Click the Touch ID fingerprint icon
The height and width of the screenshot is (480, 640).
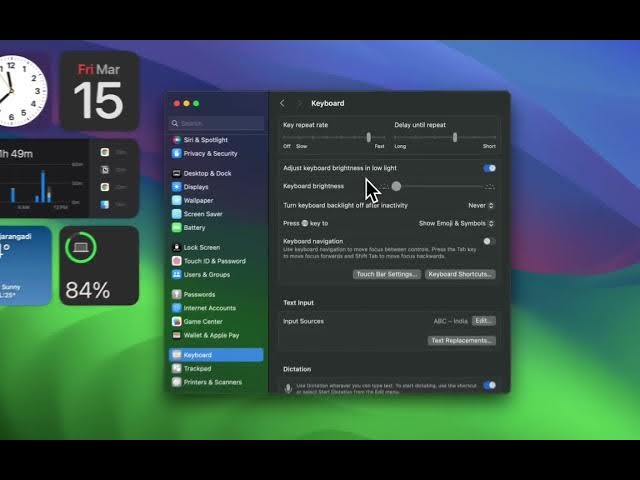tap(176, 261)
